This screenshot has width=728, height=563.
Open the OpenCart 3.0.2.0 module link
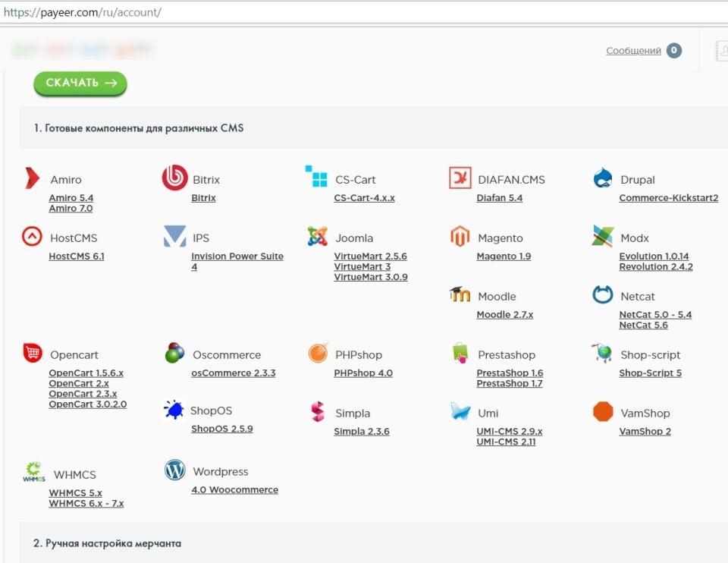[x=87, y=404]
